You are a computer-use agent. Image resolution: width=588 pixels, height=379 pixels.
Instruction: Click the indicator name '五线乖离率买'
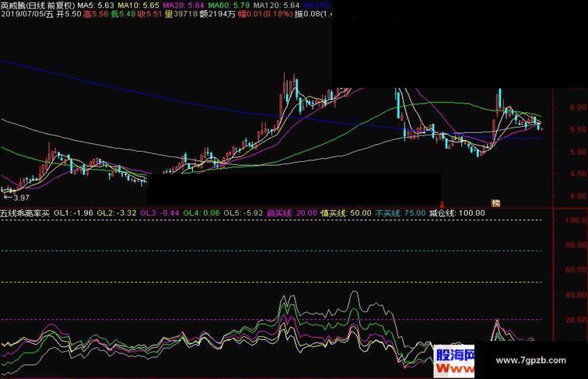coord(25,213)
